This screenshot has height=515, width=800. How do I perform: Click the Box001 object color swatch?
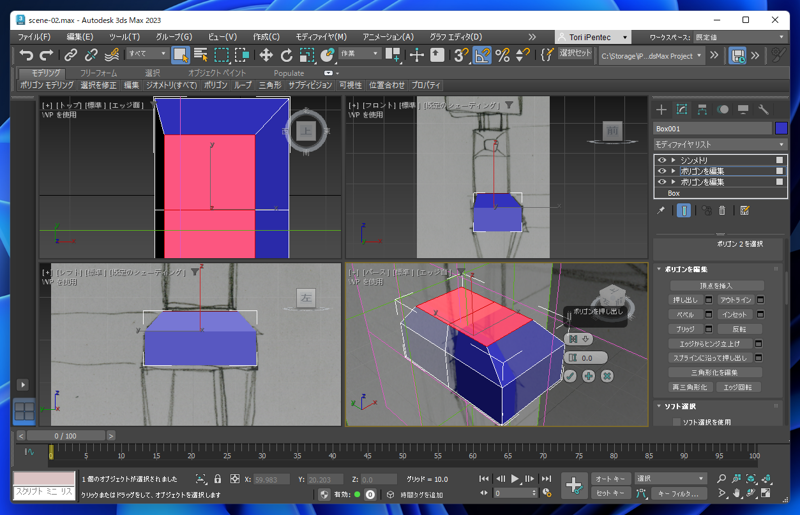click(x=781, y=129)
